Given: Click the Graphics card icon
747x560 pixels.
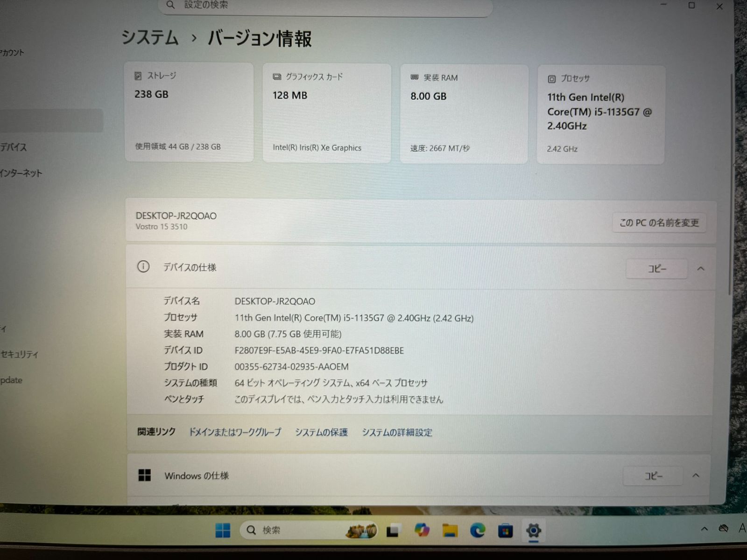Looking at the screenshot, I should [277, 77].
